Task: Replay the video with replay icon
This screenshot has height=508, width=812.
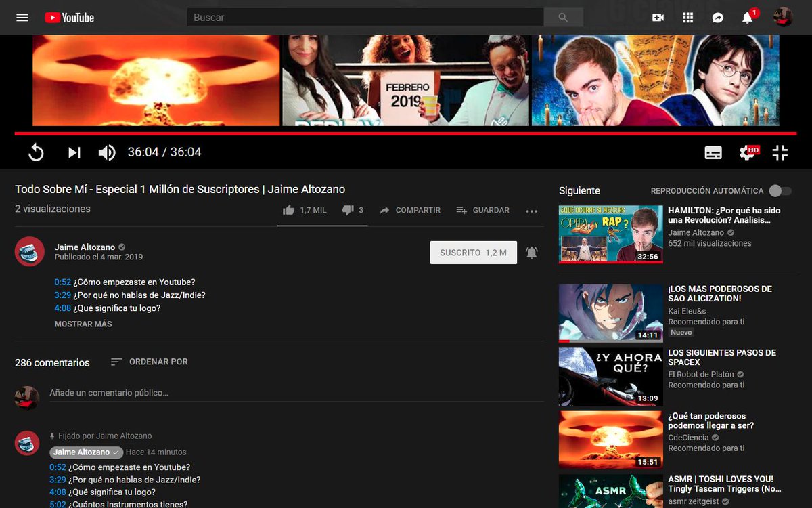Action: 36,152
